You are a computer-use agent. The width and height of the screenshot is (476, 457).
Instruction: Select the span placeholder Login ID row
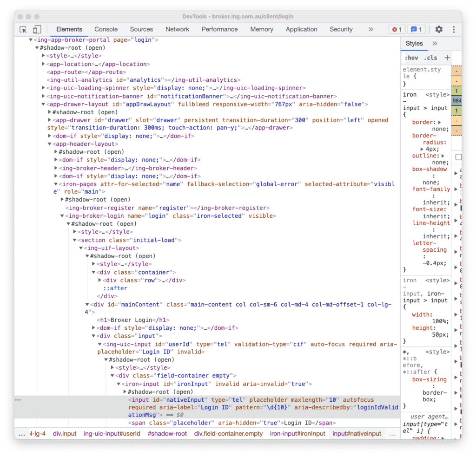click(x=232, y=423)
